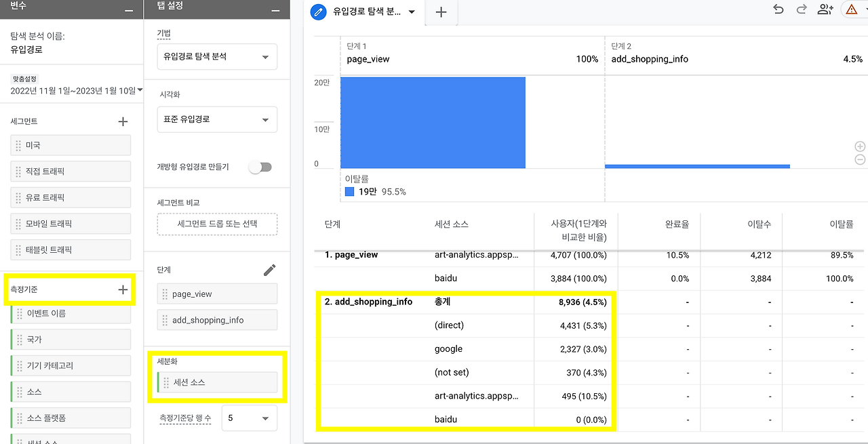Click the 총계 row cell
The height and width of the screenshot is (444, 868).
tap(443, 302)
